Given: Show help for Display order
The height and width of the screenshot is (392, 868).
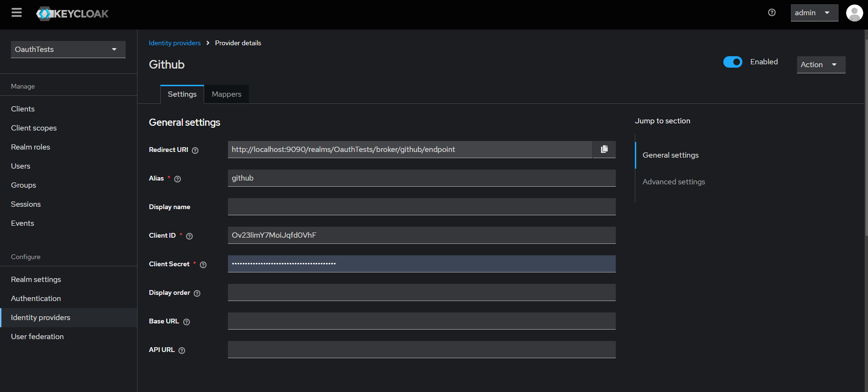Looking at the screenshot, I should [x=197, y=293].
